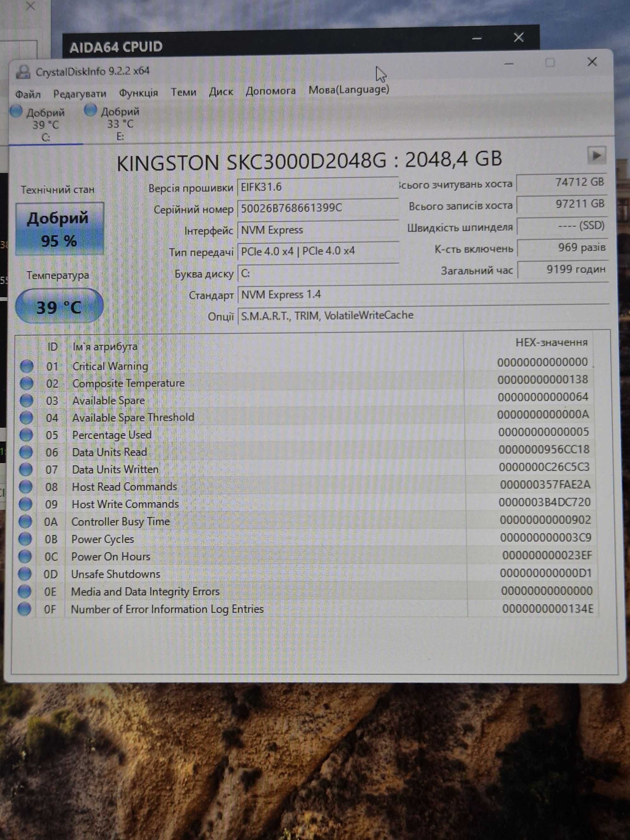
Task: Click status circle for Host Read Commands
Action: 26,486
